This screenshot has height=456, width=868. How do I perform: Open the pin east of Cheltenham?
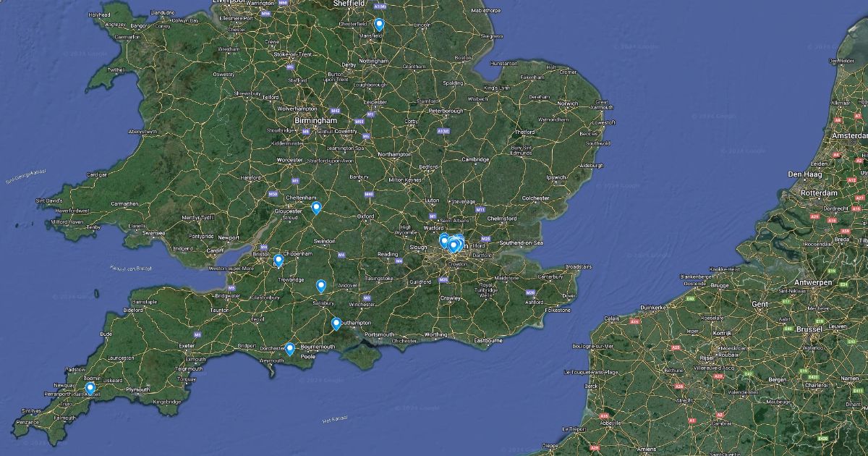click(316, 208)
